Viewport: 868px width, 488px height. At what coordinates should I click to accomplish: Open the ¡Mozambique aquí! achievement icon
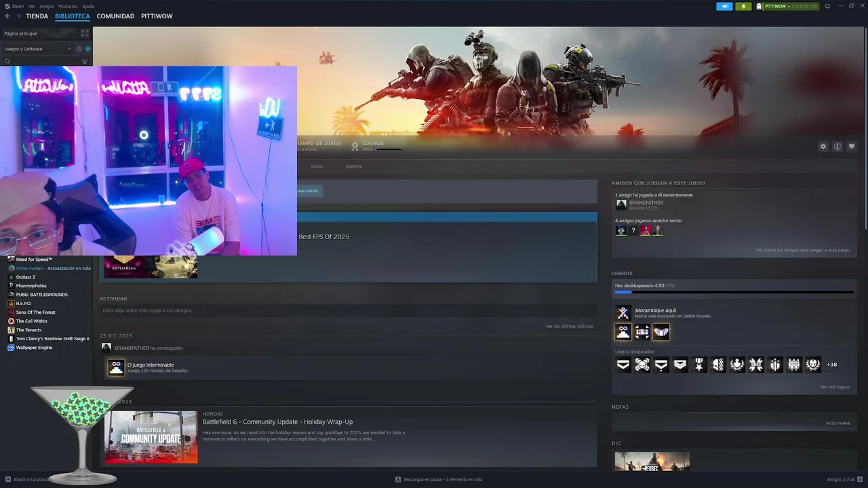pos(623,312)
